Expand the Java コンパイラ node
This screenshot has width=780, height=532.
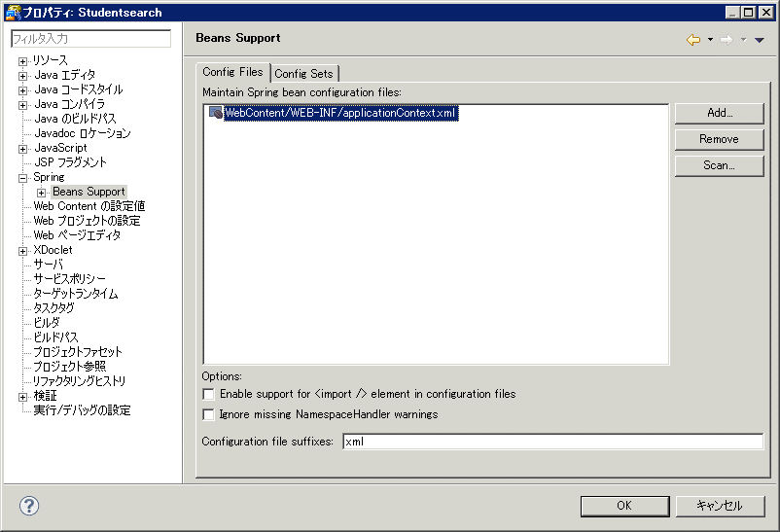(22, 105)
